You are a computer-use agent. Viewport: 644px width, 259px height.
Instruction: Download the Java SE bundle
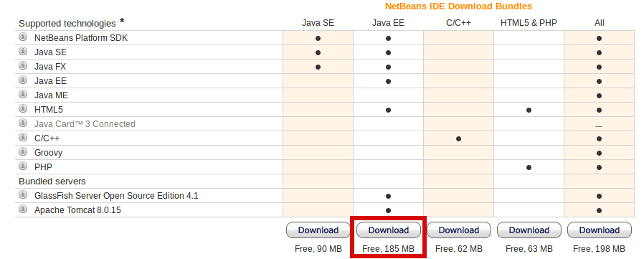318,230
